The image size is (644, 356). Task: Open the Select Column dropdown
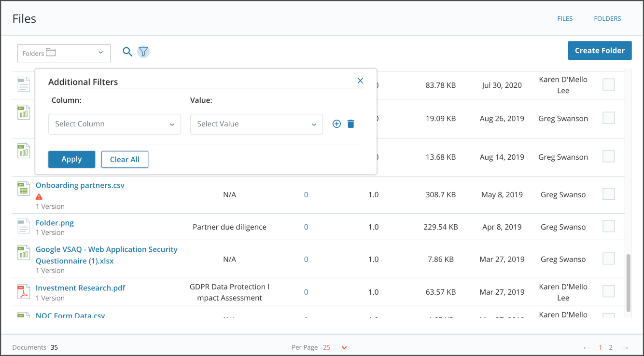click(115, 124)
